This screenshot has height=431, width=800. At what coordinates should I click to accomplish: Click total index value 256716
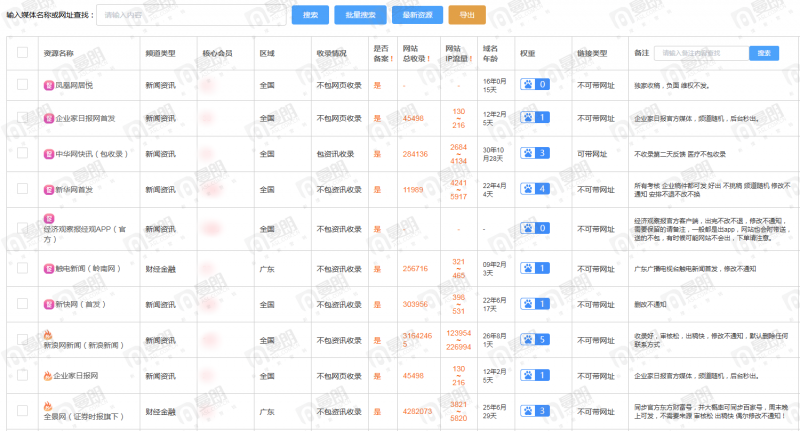[x=415, y=268]
